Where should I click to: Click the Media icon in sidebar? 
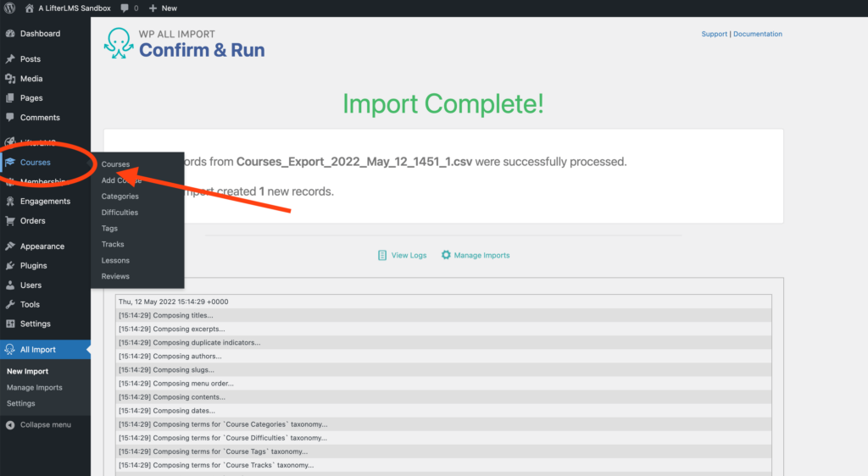[x=10, y=79]
